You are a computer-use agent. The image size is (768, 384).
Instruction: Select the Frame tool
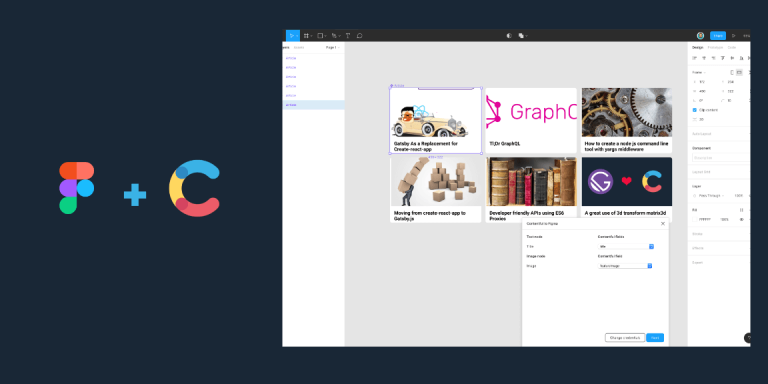(x=306, y=36)
